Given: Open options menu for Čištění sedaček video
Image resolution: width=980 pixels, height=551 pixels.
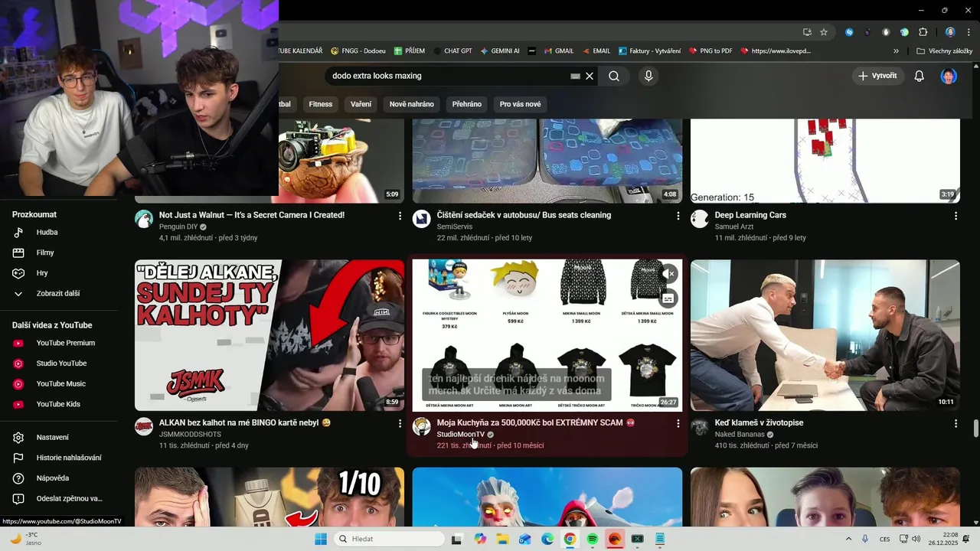Looking at the screenshot, I should [x=678, y=217].
